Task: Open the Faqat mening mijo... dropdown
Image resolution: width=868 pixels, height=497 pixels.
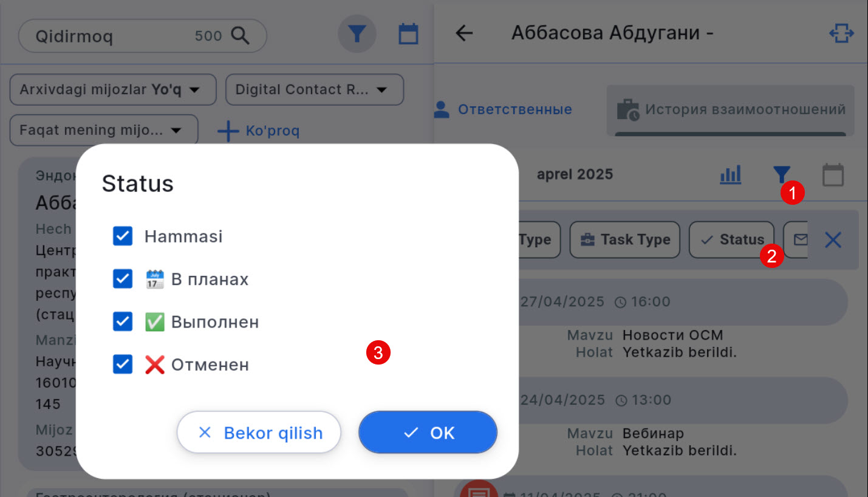Action: tap(103, 129)
